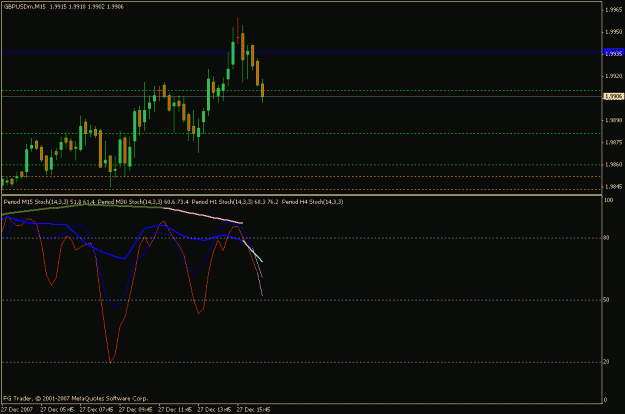
Task: Click the 1.9860 price scale label
Action: click(x=614, y=164)
